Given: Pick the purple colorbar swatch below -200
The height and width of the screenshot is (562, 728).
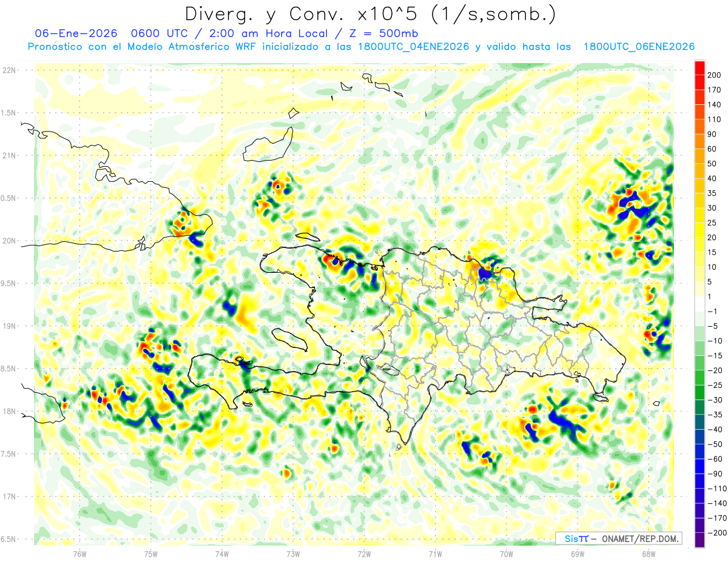Looking at the screenshot, I should pyautogui.click(x=699, y=540).
